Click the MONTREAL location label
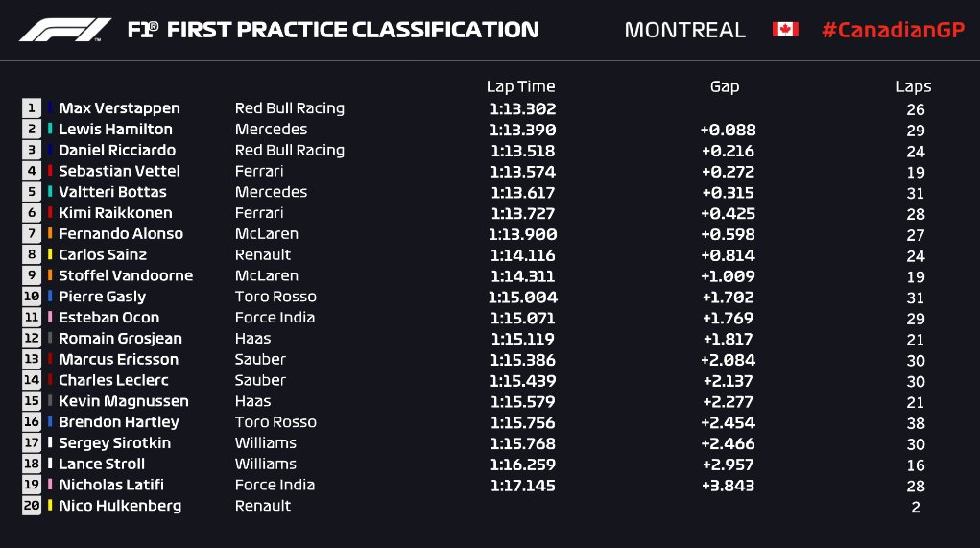This screenshot has width=980, height=548. pos(684,30)
